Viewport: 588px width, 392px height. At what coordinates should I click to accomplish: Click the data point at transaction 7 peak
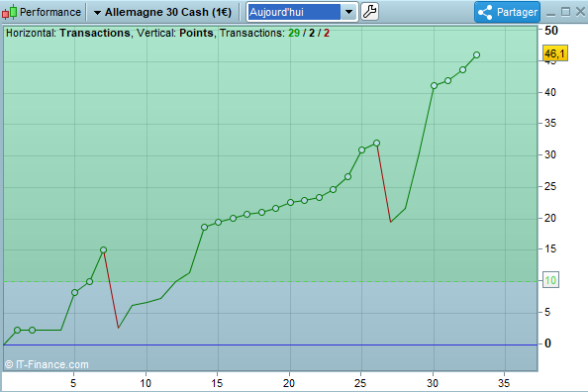click(x=104, y=249)
